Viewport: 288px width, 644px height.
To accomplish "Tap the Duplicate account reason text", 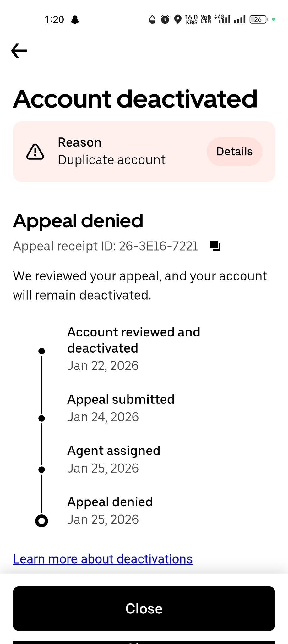I will (x=111, y=160).
